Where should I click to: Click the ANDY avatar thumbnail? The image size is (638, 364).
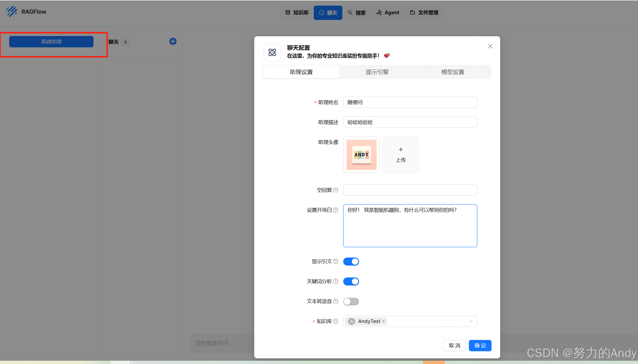tap(361, 155)
